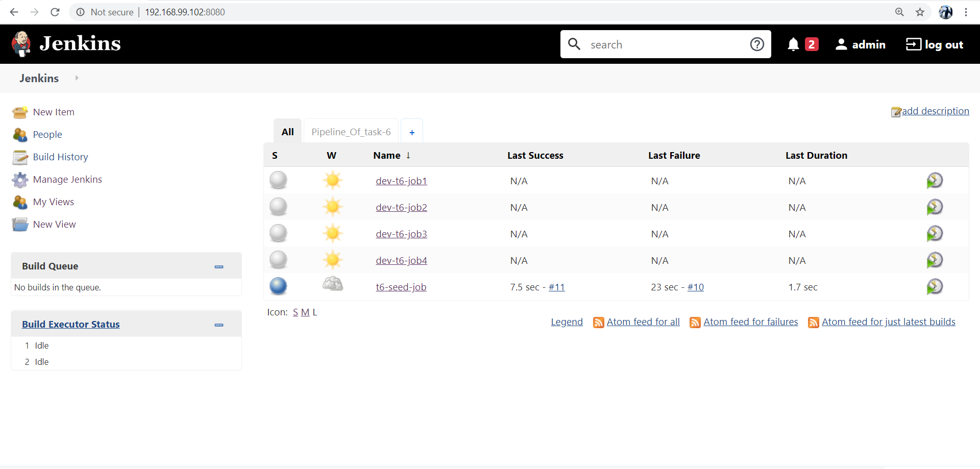The image size is (980, 469).
Task: Check the weather health icon for dev-t6-job1
Action: [x=332, y=180]
